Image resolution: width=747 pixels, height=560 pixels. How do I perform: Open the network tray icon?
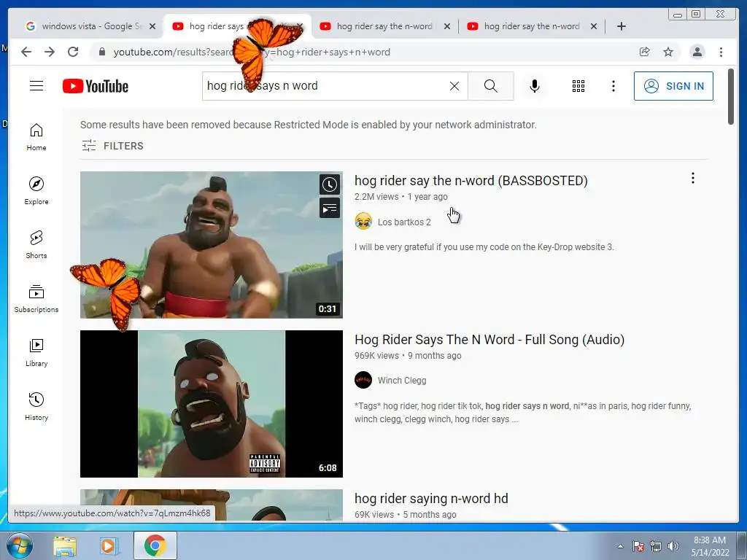click(656, 546)
